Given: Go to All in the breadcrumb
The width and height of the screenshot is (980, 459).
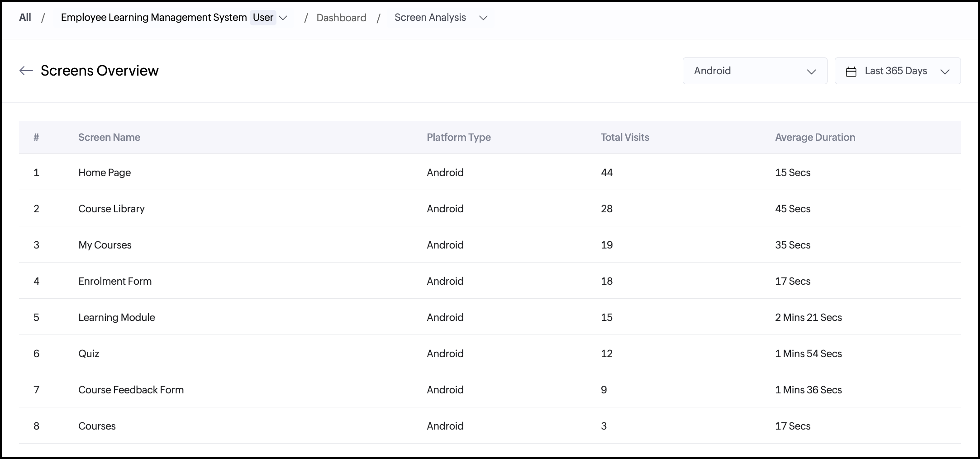Looking at the screenshot, I should [25, 18].
